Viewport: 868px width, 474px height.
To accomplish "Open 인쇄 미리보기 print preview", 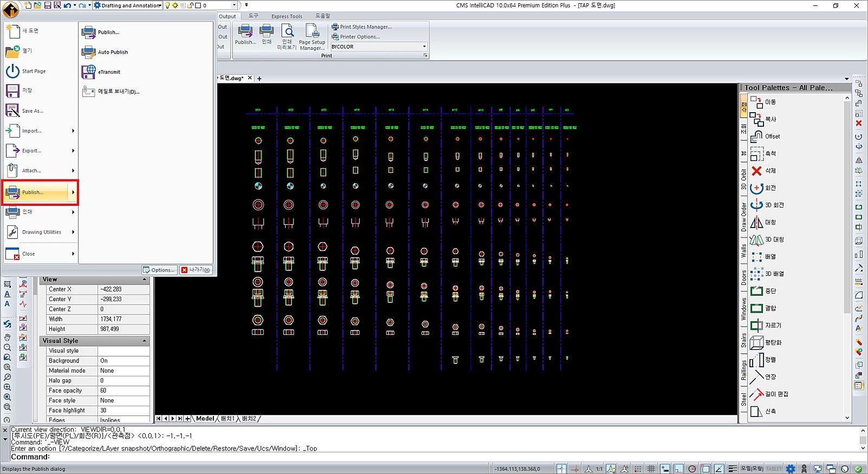I will tap(287, 37).
